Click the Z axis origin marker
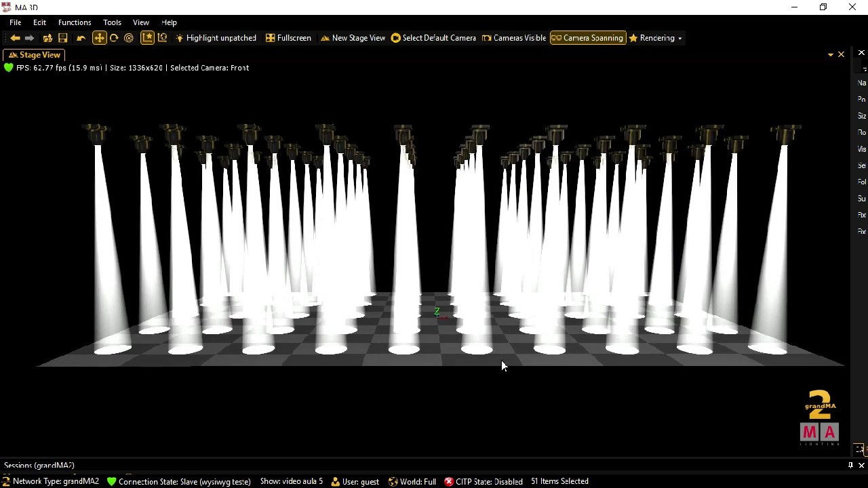868x488 pixels. (437, 312)
